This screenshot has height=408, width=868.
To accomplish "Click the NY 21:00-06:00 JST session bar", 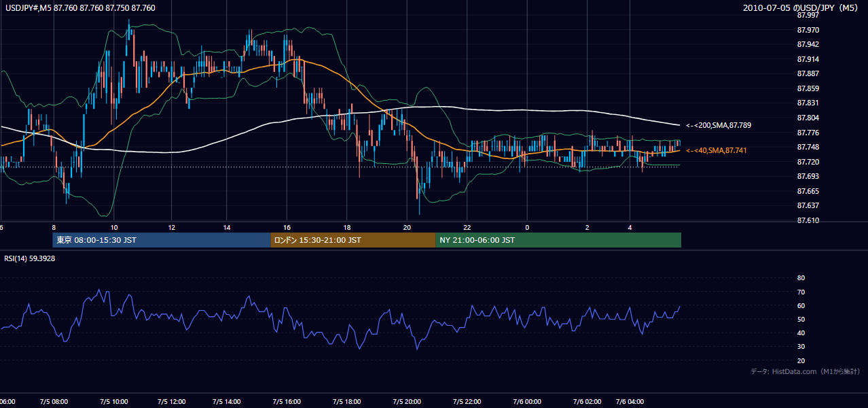I will [558, 240].
